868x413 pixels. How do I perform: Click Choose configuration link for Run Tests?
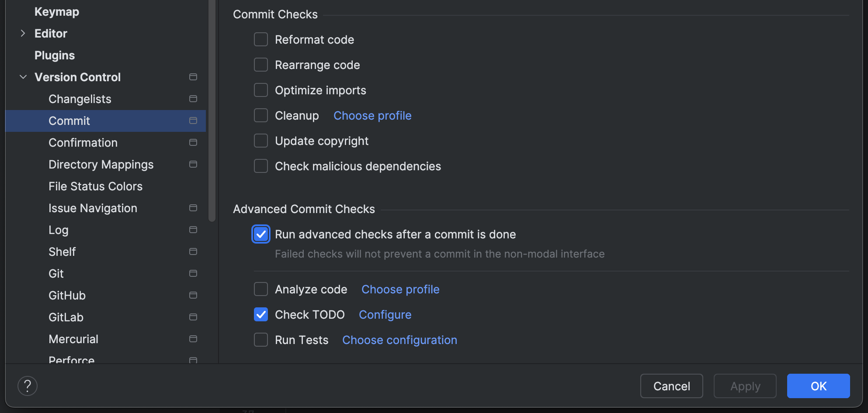399,340
